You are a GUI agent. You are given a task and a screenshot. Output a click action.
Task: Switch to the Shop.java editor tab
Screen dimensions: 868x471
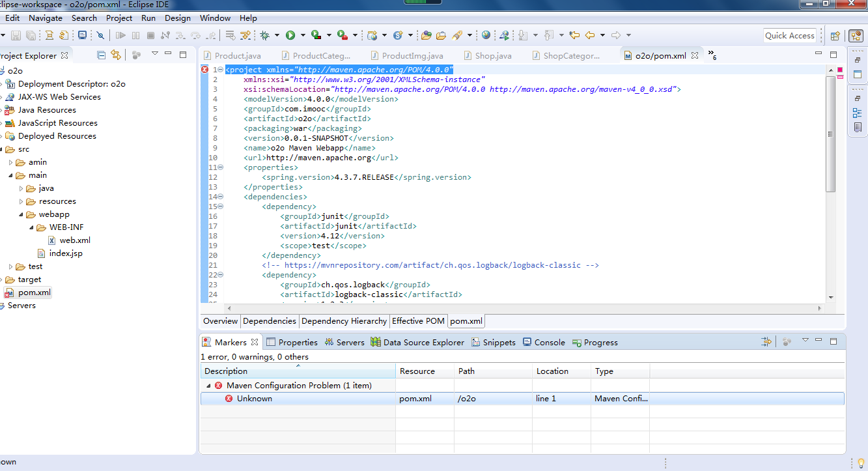tap(487, 56)
